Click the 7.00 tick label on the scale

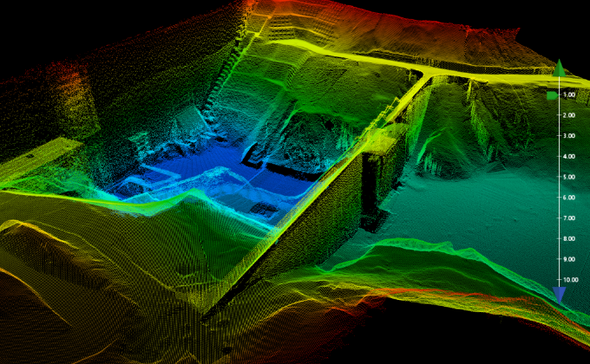pyautogui.click(x=569, y=218)
